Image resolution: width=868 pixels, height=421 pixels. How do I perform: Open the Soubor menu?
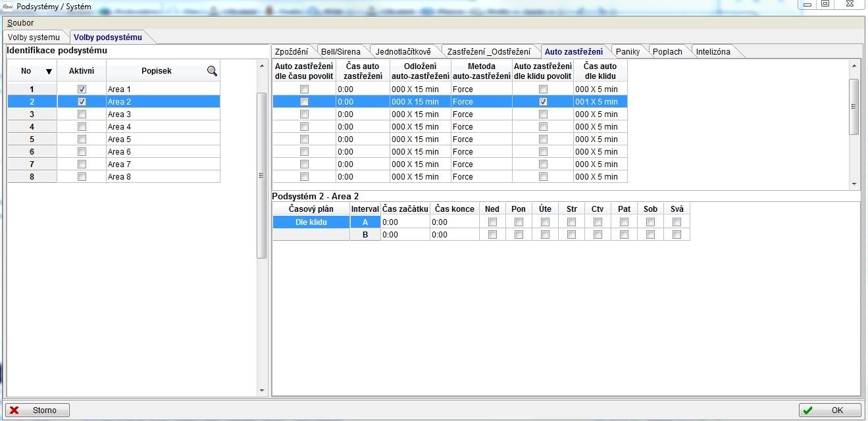(x=20, y=23)
